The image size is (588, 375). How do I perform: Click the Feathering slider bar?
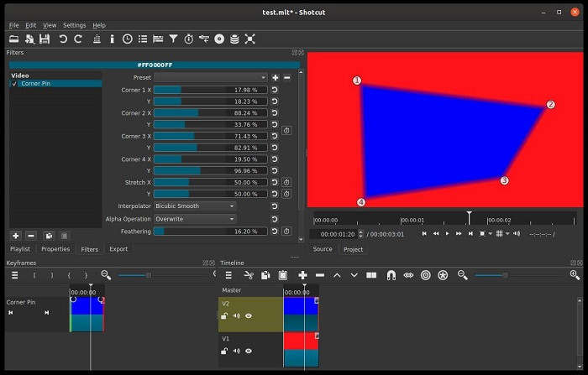(210, 232)
